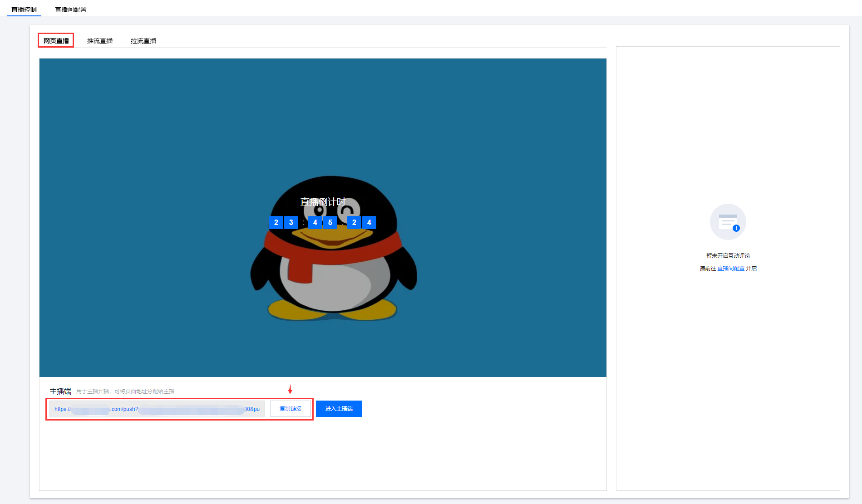862x504 pixels.
Task: Click the blue 进入主播端 button
Action: pyautogui.click(x=339, y=409)
